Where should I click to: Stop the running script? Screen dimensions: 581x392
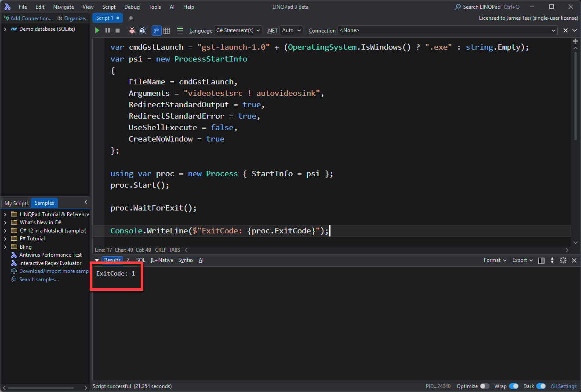click(x=117, y=30)
